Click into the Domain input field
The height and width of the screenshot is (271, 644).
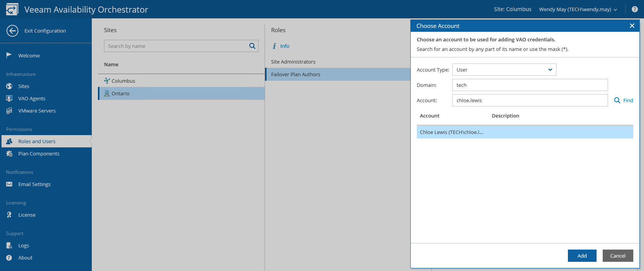pyautogui.click(x=530, y=85)
